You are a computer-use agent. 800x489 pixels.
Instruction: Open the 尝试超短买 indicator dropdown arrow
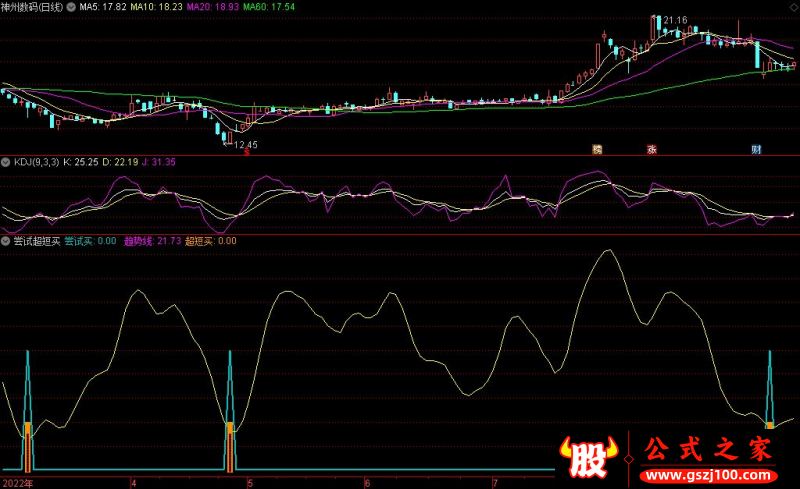[6, 241]
